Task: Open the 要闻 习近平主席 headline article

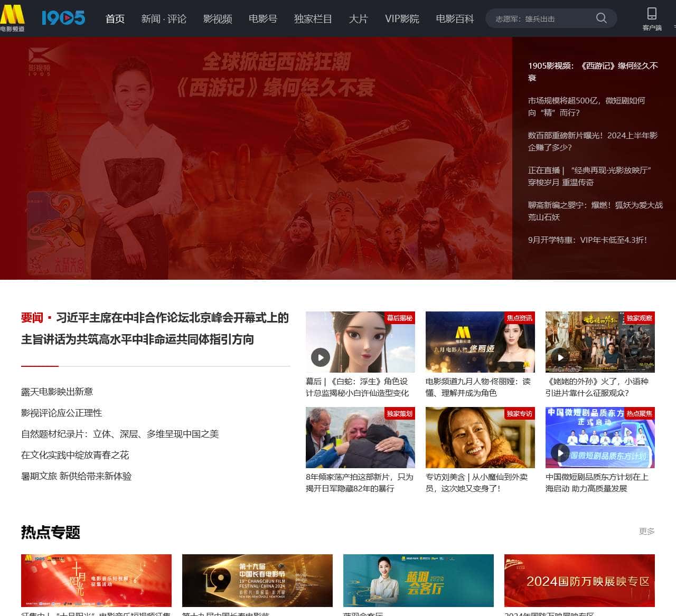Action: point(155,328)
